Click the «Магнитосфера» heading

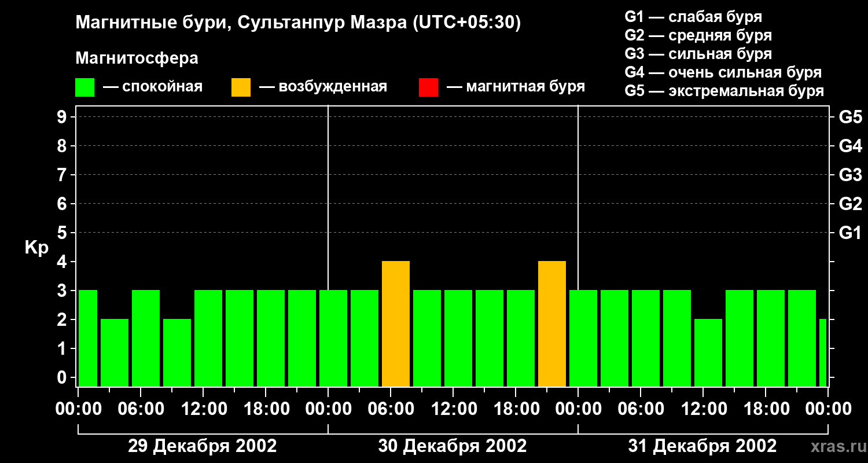[x=137, y=58]
